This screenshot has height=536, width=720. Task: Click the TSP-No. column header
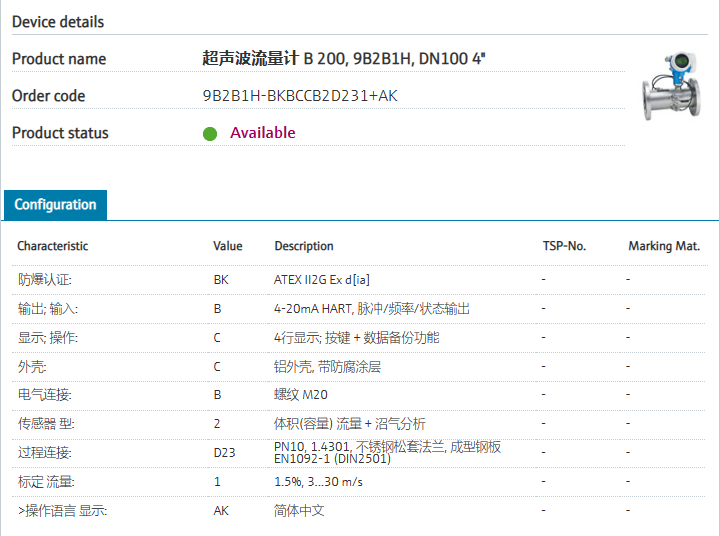(564, 246)
